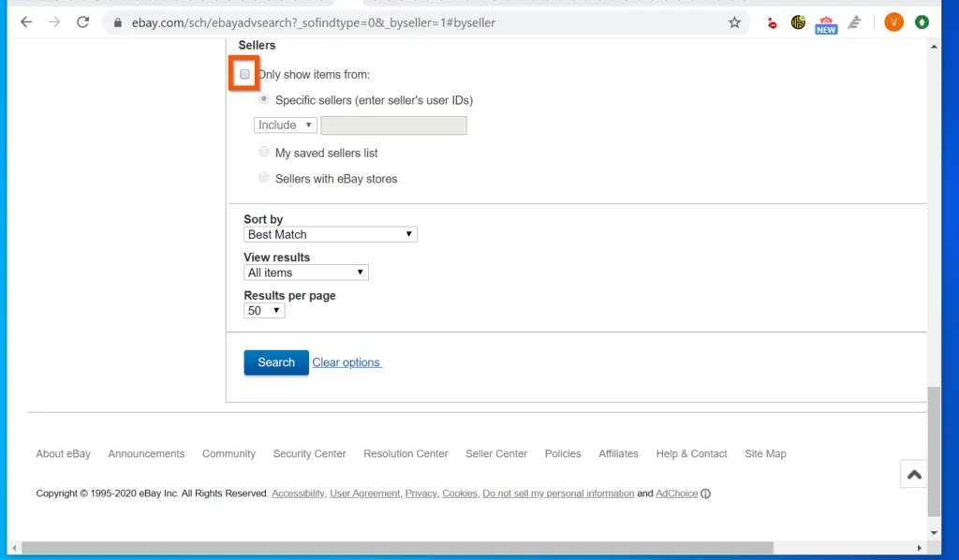This screenshot has width=959, height=560.
Task: Open the Resolution Center footer link
Action: point(406,453)
